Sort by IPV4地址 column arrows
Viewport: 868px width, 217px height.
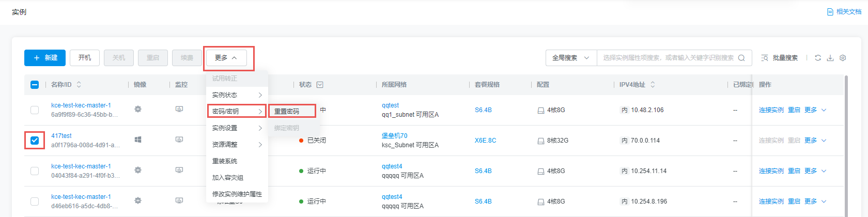pos(653,85)
